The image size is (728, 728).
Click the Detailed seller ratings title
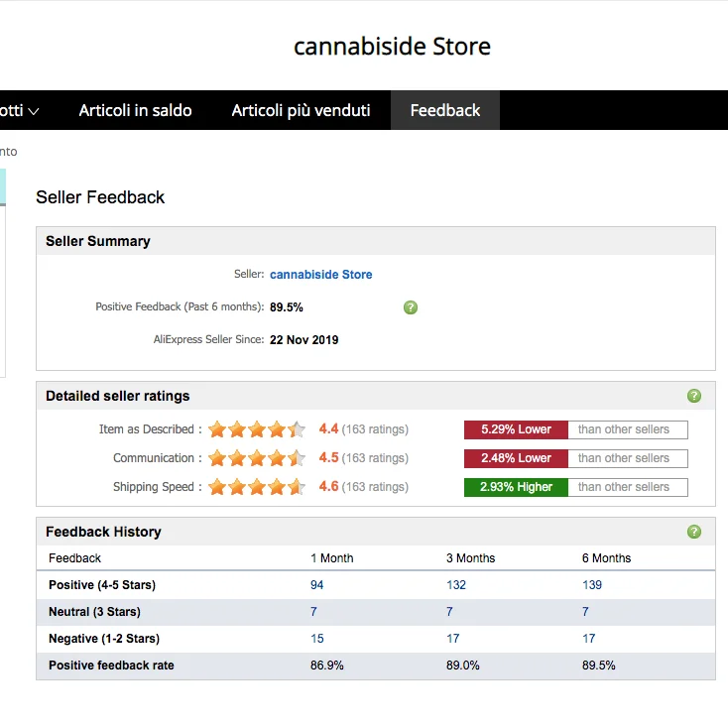pyautogui.click(x=117, y=396)
